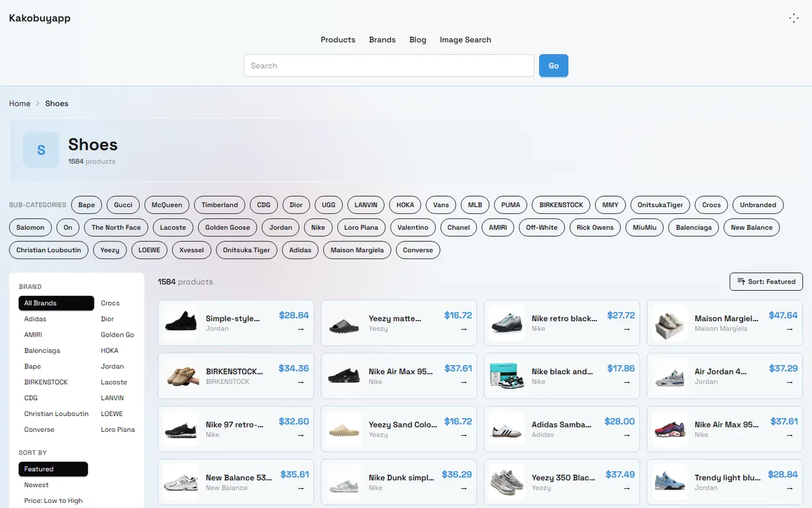Click arrow on Maison Margiela product card

(x=790, y=329)
